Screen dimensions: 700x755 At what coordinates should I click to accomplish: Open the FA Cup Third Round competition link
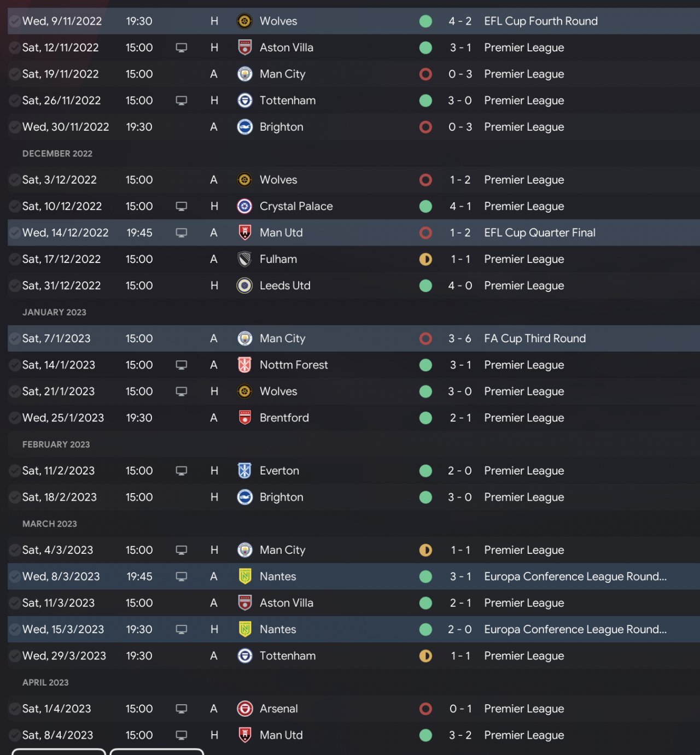click(x=534, y=338)
